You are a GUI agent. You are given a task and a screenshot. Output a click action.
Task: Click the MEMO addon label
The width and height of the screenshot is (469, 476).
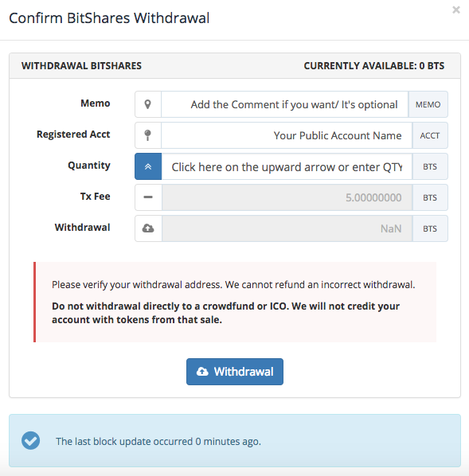click(x=428, y=104)
